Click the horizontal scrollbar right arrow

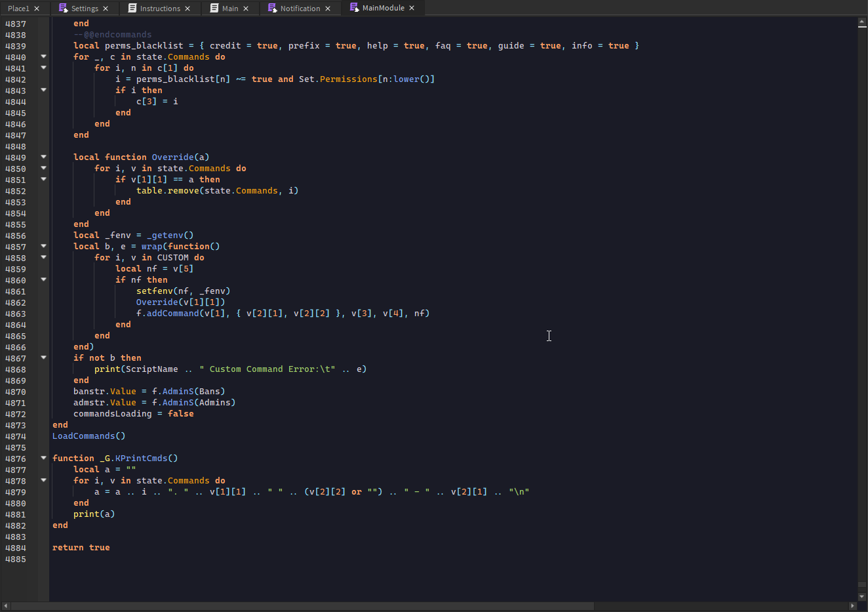[853, 606]
